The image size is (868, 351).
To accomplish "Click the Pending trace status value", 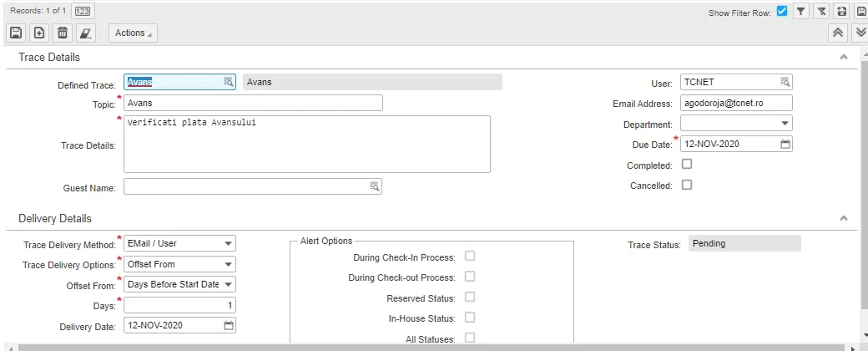I will click(744, 243).
